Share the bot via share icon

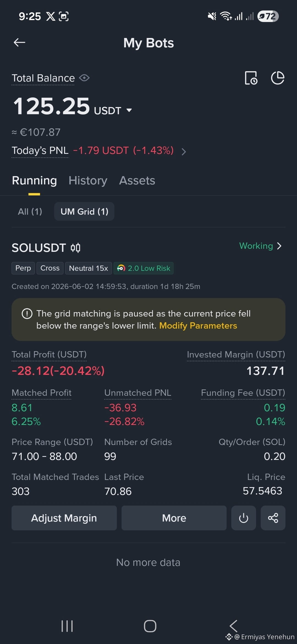pyautogui.click(x=273, y=518)
